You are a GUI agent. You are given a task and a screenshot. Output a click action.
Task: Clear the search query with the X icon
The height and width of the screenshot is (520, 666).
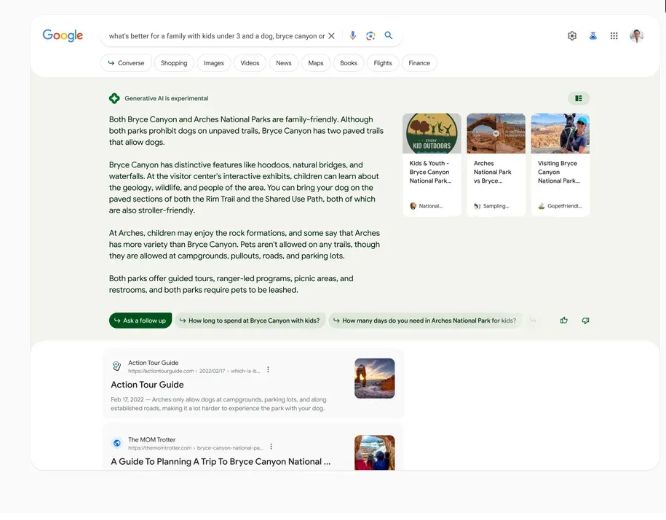[332, 36]
